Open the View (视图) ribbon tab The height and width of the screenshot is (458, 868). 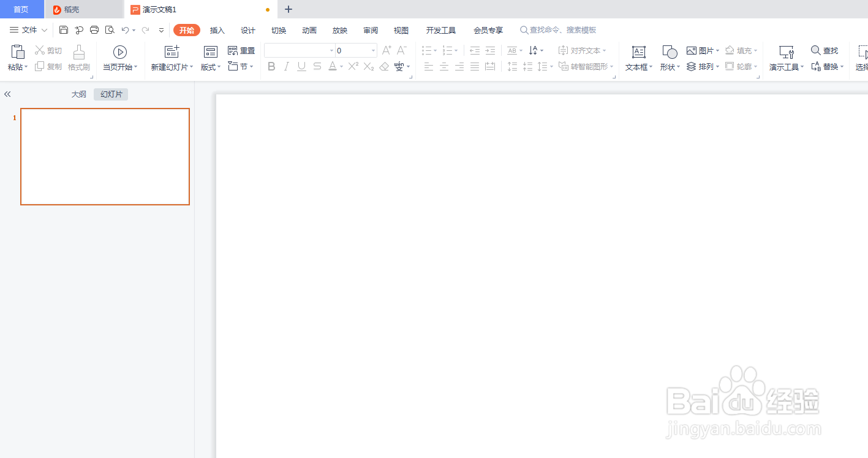pos(401,30)
